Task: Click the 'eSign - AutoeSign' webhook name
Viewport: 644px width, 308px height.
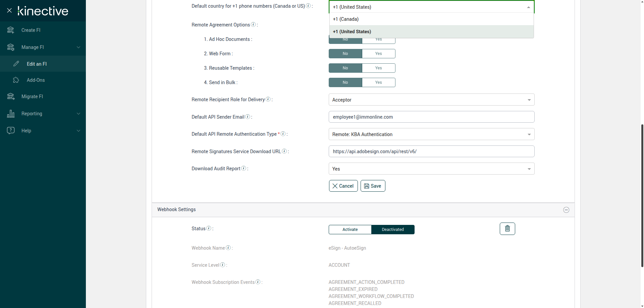Action: (347, 248)
